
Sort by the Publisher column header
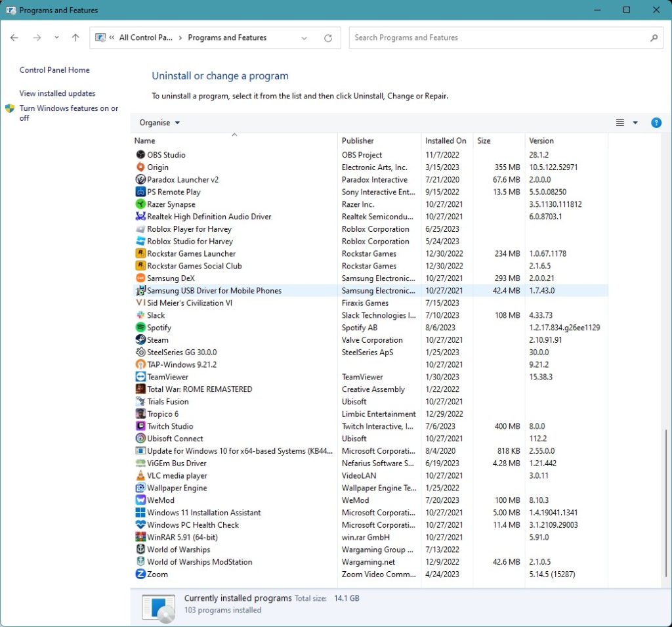(x=379, y=141)
